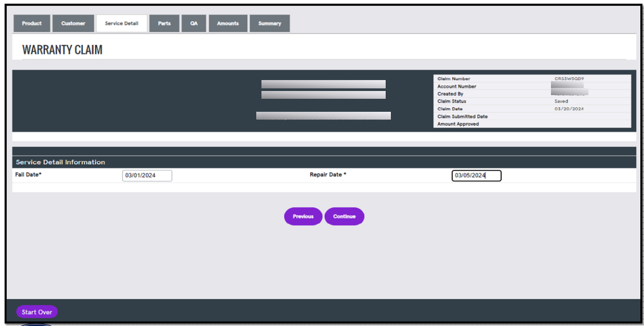Viewport: 644px width, 326px height.
Task: Open the Customer tab
Action: click(73, 23)
